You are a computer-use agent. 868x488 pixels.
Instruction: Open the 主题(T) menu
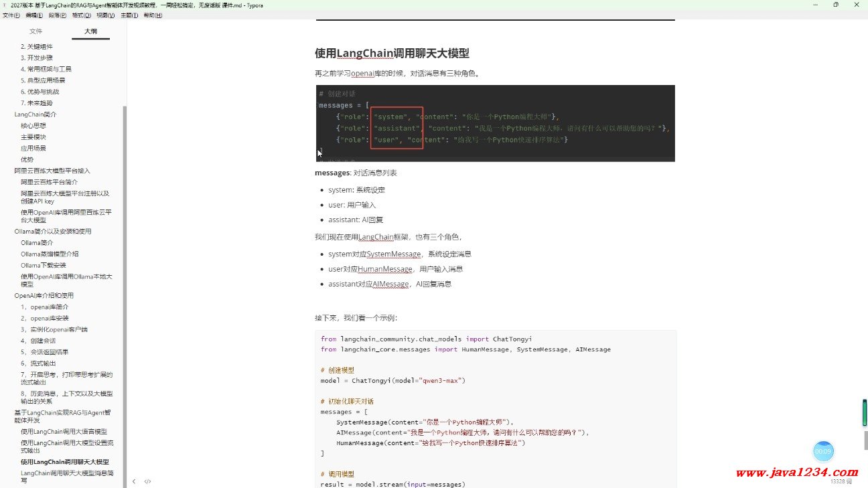pyautogui.click(x=129, y=15)
